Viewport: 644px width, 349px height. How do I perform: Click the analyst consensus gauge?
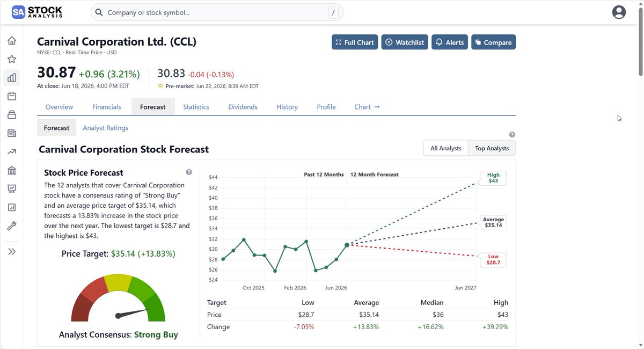119,298
